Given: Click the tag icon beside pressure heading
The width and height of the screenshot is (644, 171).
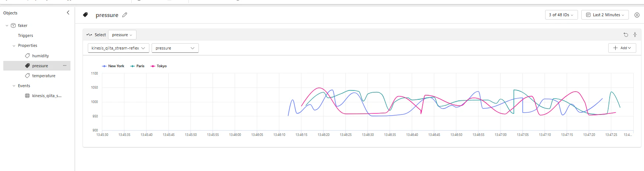Looking at the screenshot, I should [85, 15].
